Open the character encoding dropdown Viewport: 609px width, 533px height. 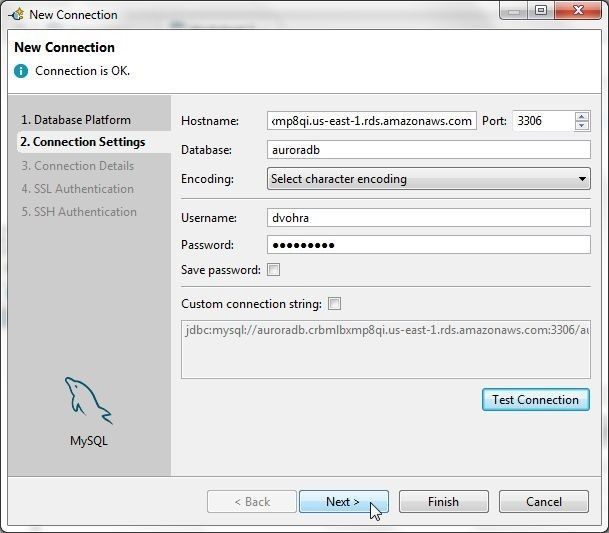(x=429, y=179)
